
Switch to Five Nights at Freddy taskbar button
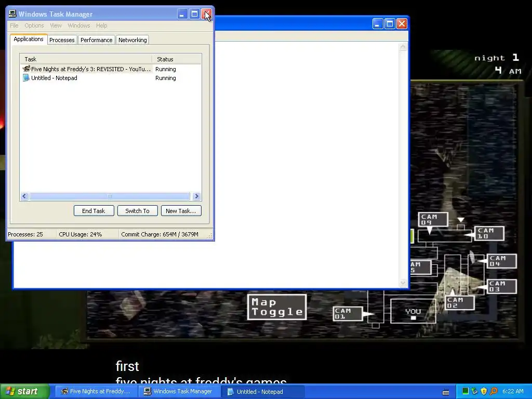tap(96, 391)
